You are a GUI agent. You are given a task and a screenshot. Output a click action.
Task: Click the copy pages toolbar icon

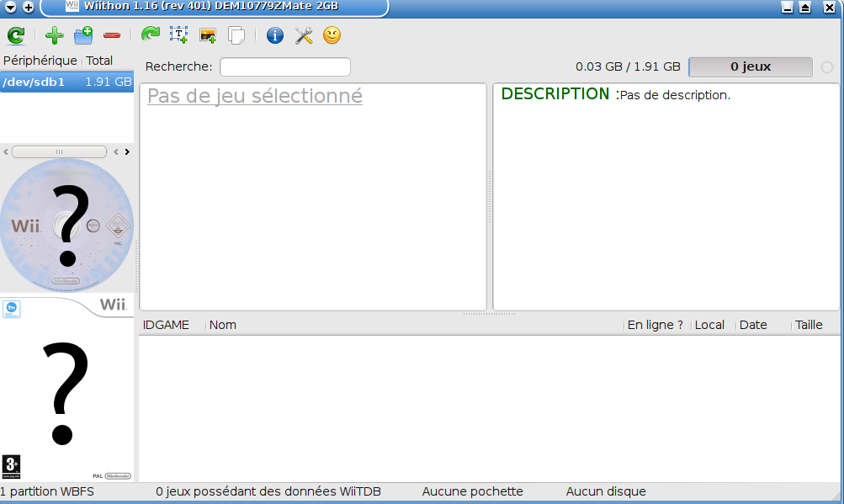(236, 35)
